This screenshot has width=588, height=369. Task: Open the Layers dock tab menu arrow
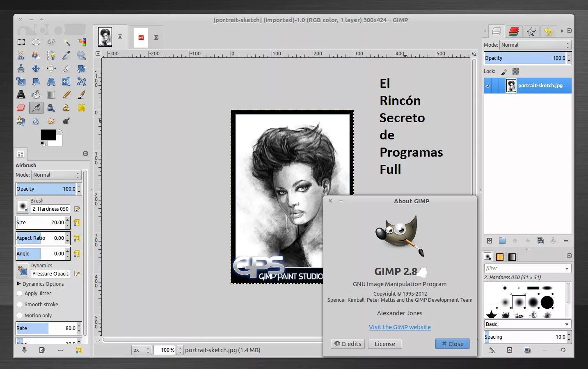(x=569, y=31)
